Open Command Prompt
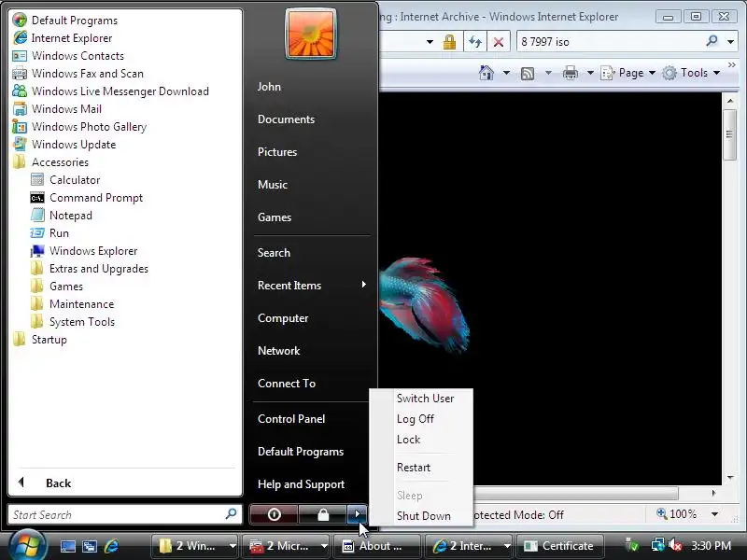 [86, 198]
